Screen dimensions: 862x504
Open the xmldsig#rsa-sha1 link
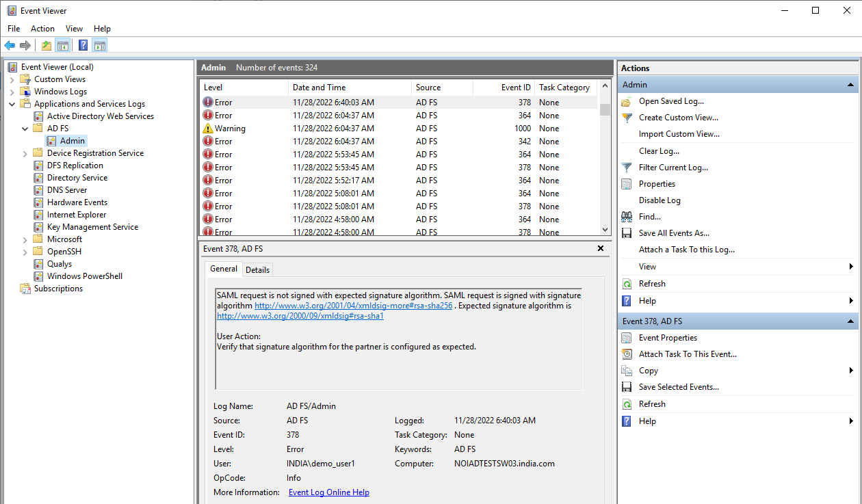[x=300, y=316]
